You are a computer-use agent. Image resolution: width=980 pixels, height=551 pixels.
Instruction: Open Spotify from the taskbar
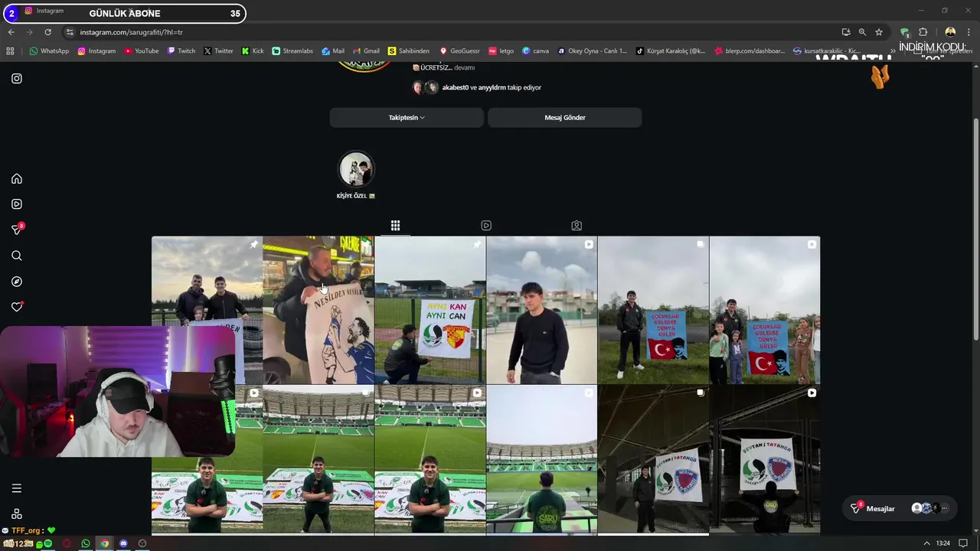47,543
